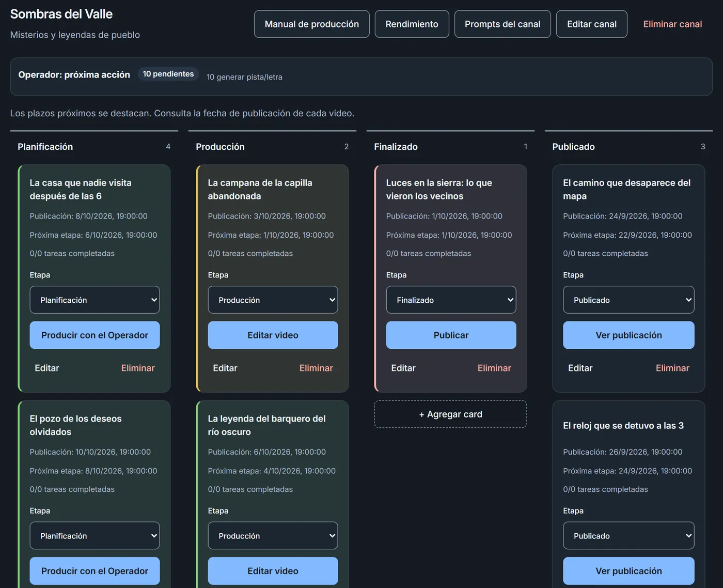Viewport: 723px width, 588px height.
Task: Delete the 'La casa que nadie visita' card
Action: coord(138,368)
